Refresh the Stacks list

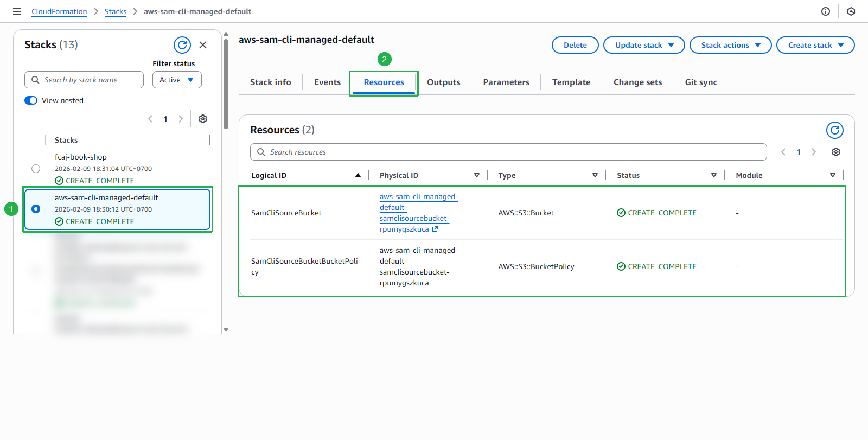tap(182, 45)
